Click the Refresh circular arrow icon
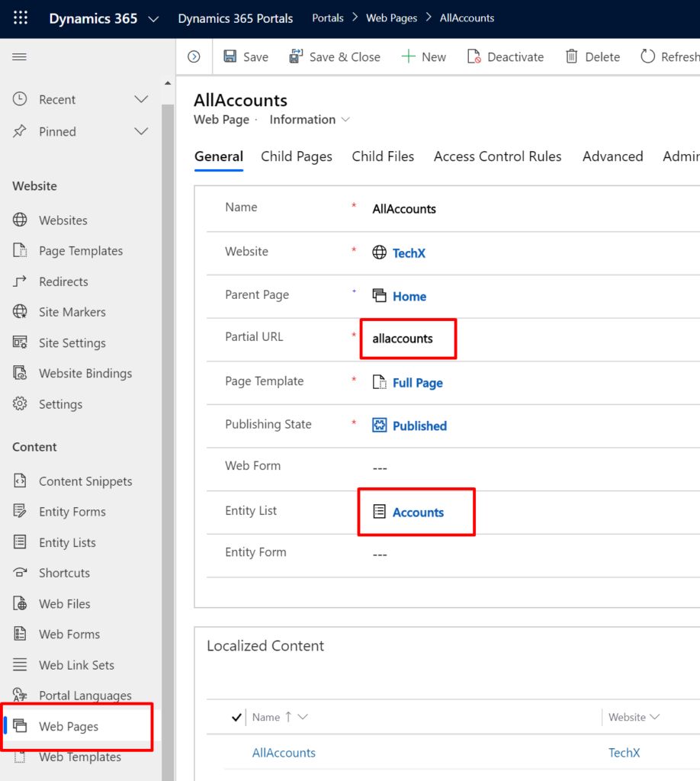 click(647, 56)
